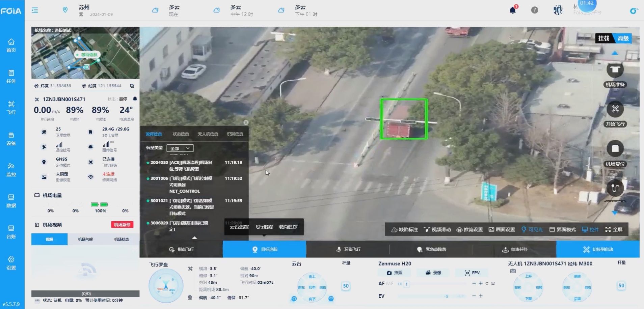This screenshot has height=309, width=644.
Task: Open the 监控 monitoring page in sidebar
Action: (x=11, y=170)
